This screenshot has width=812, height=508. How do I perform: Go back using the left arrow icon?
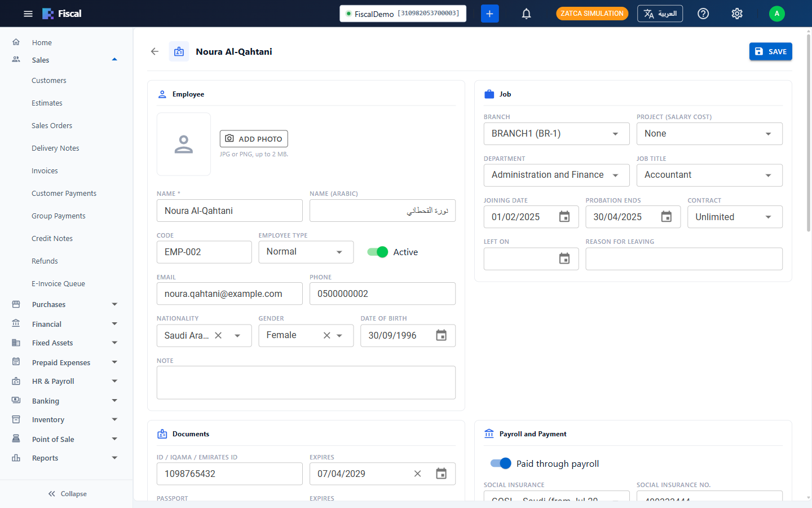tap(155, 51)
